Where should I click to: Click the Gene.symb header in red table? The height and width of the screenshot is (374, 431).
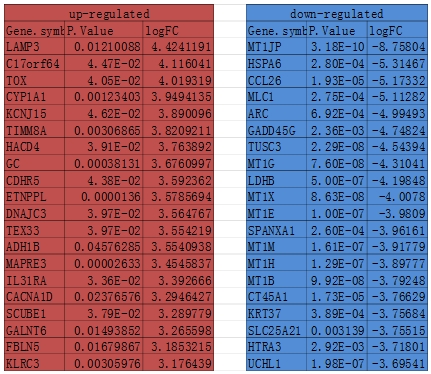34,30
